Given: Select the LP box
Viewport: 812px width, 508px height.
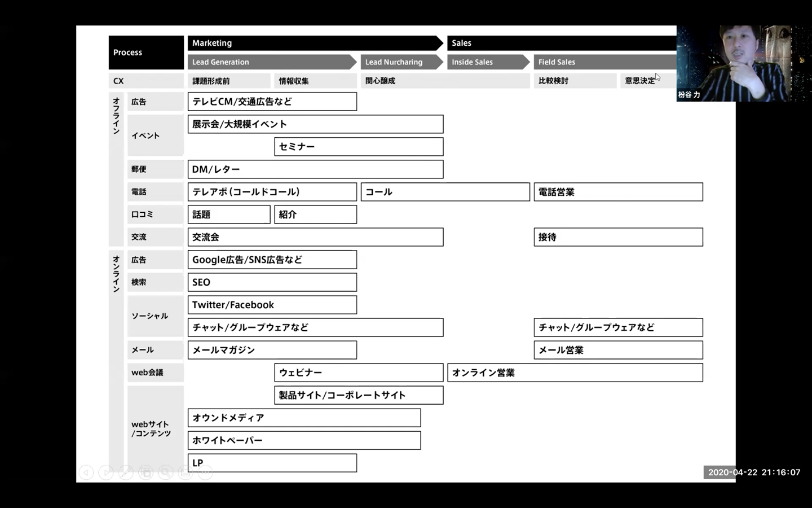Looking at the screenshot, I should (272, 463).
